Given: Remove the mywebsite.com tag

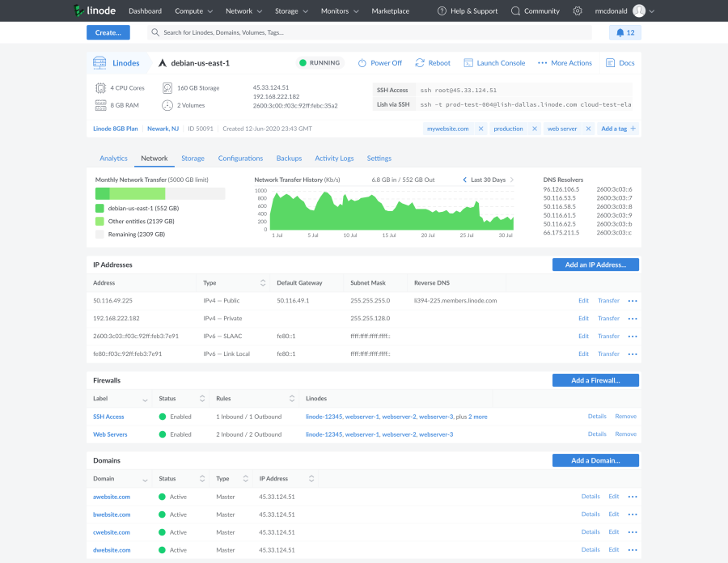Looking at the screenshot, I should [480, 129].
